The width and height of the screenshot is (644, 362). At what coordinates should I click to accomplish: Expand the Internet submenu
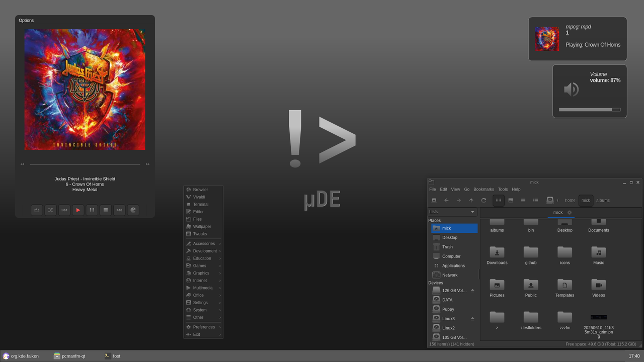tap(203, 280)
